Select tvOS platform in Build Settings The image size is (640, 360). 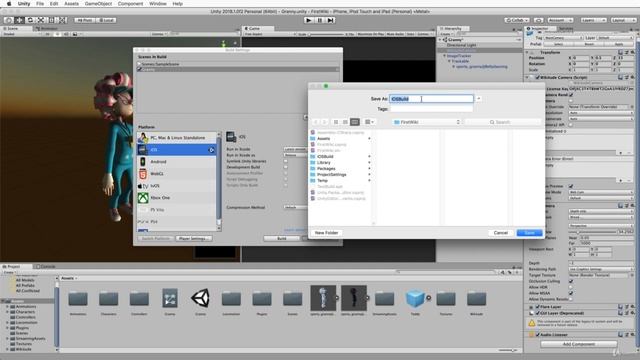tap(177, 186)
